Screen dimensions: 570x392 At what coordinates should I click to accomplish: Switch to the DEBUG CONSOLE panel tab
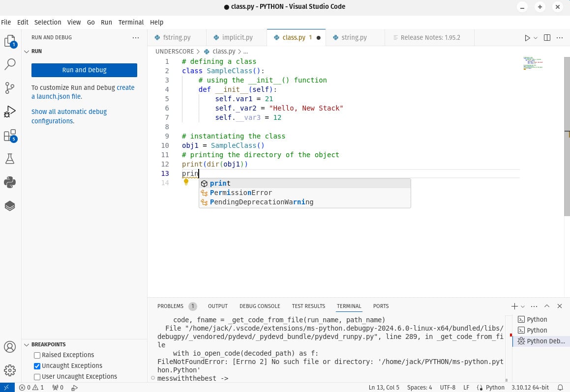pos(260,306)
